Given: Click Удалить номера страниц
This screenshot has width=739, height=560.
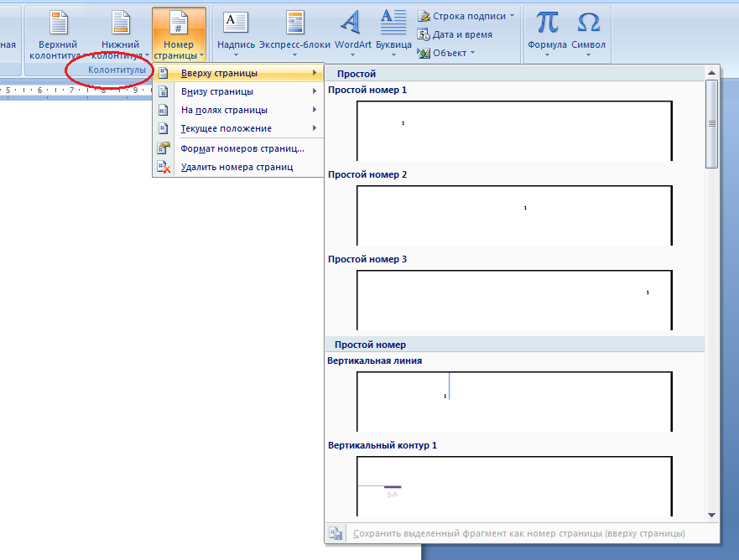Looking at the screenshot, I should (237, 167).
